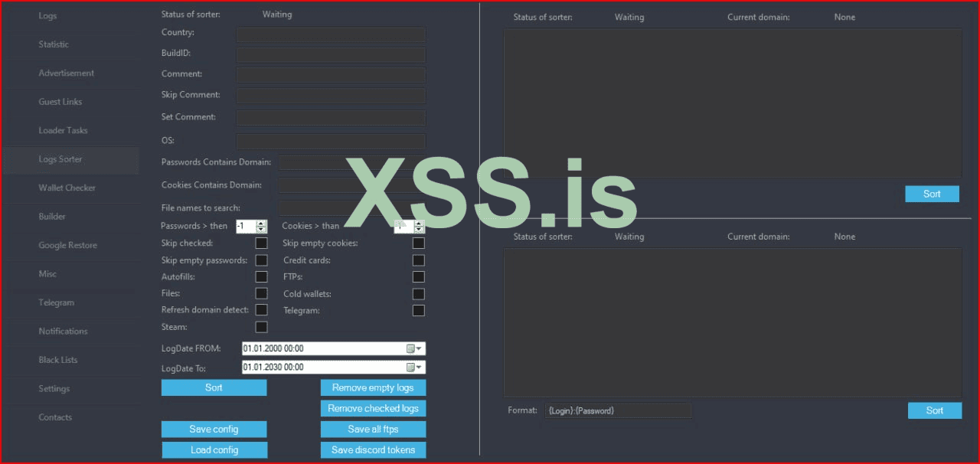Go to Notifications in sidebar
Viewport: 980px width, 464px height.
[63, 332]
